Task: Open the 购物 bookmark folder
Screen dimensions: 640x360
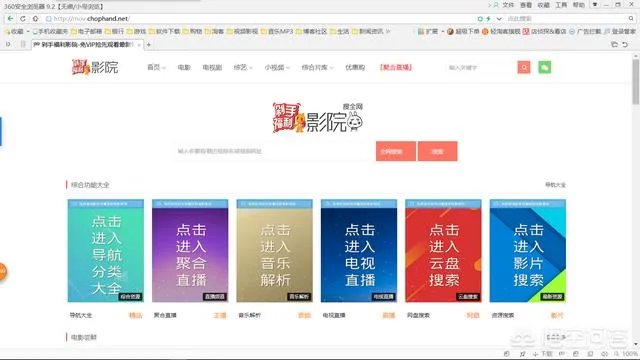Action: pyautogui.click(x=193, y=31)
